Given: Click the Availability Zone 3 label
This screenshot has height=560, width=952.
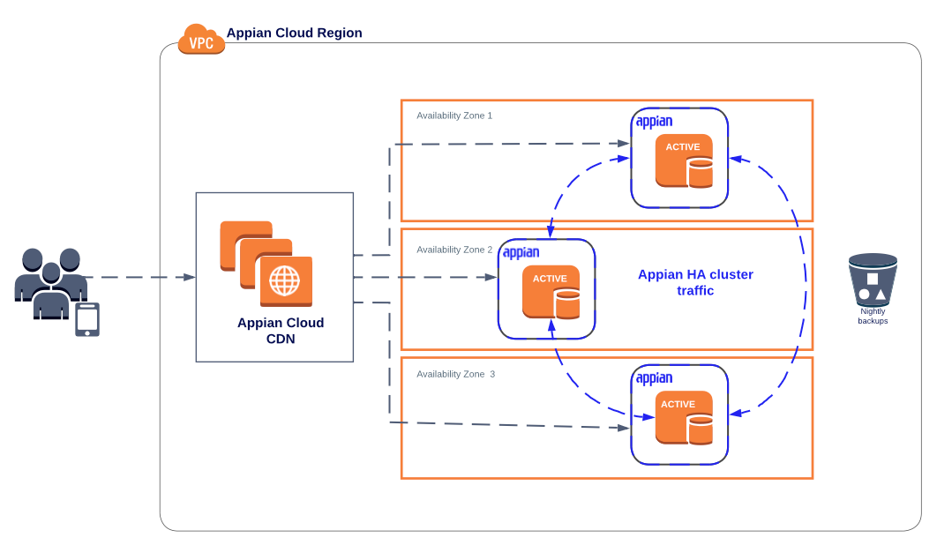Looking at the screenshot, I should (455, 374).
